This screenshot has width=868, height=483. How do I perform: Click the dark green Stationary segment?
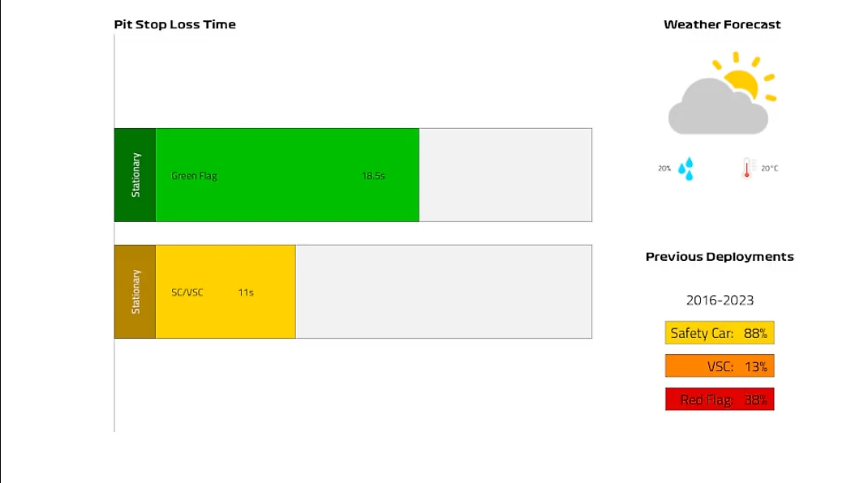(x=135, y=175)
